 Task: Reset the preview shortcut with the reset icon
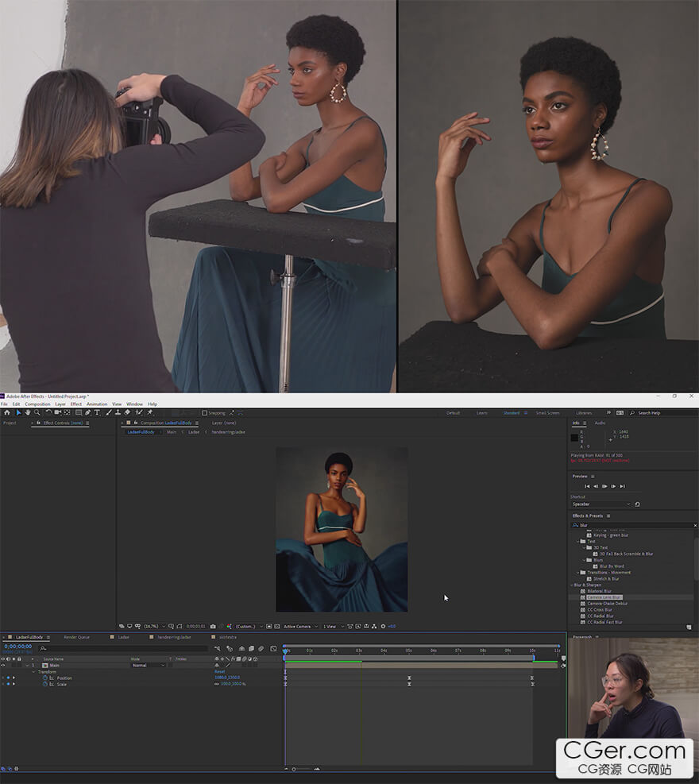point(638,504)
